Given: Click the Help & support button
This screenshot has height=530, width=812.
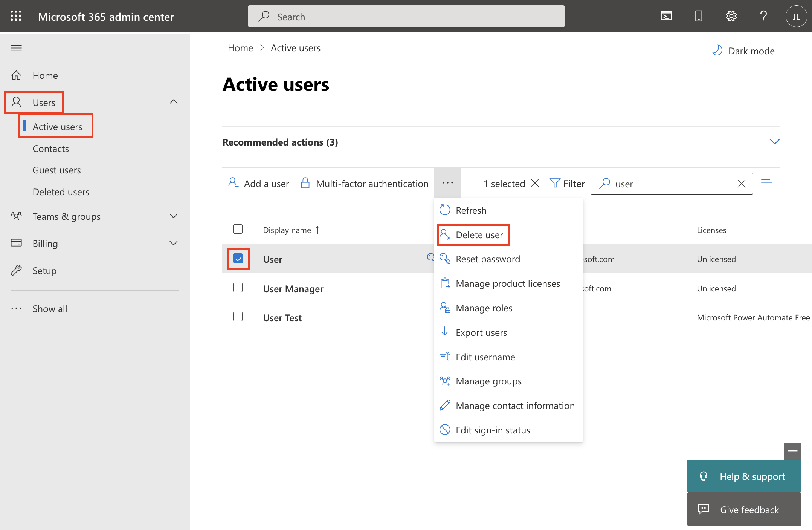Looking at the screenshot, I should coord(744,476).
